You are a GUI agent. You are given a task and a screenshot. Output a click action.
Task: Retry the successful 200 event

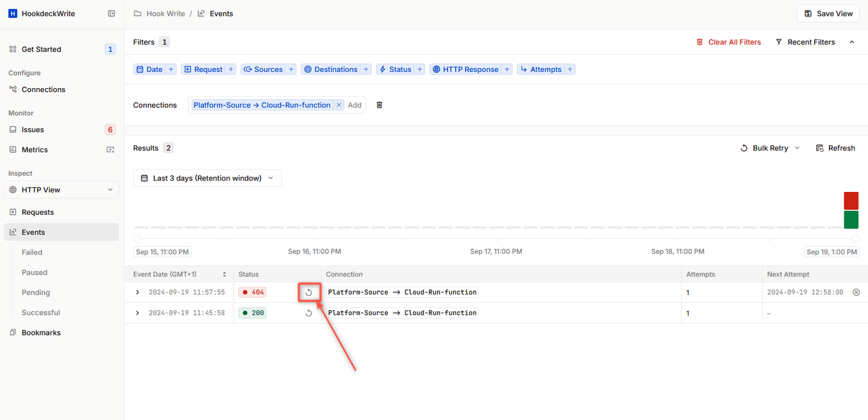coord(309,313)
